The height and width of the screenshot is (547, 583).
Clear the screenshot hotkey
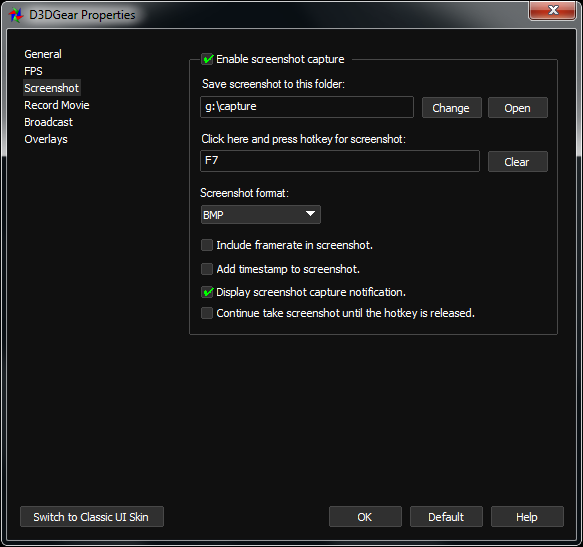(518, 162)
